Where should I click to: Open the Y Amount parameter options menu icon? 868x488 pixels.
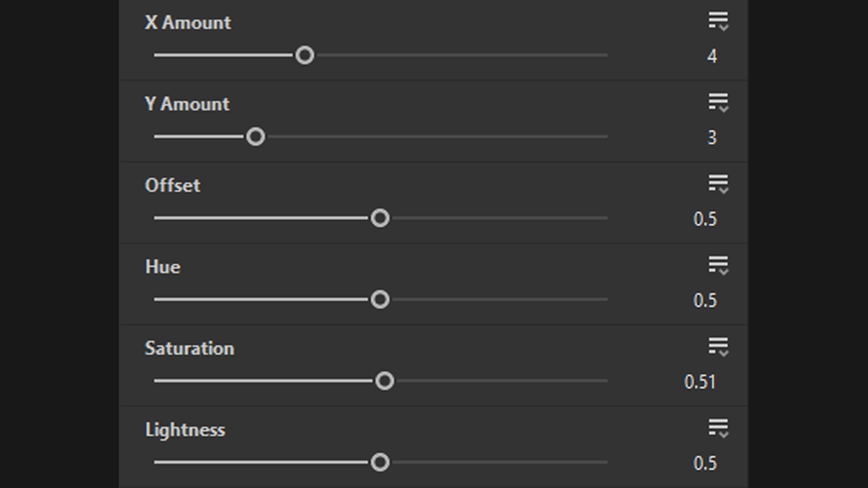(718, 103)
